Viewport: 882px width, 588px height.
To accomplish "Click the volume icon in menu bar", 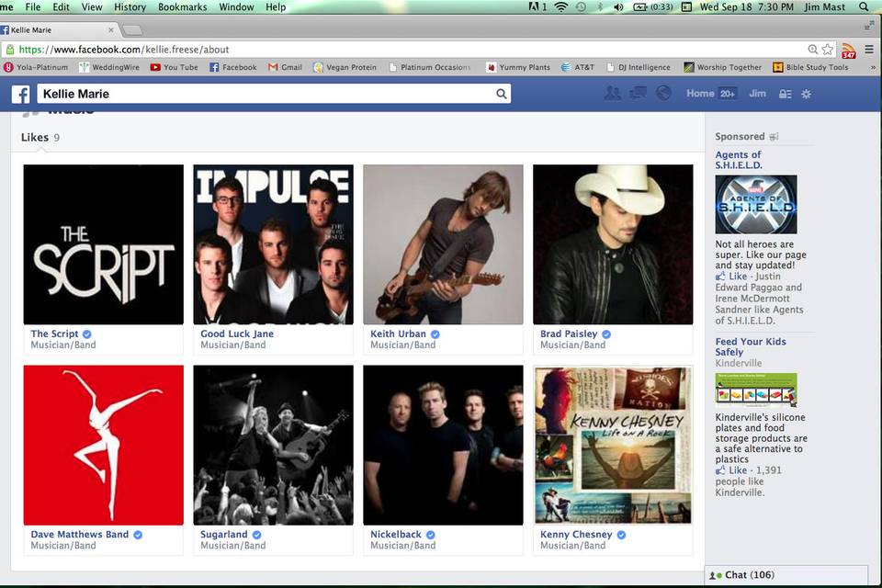I will (618, 6).
